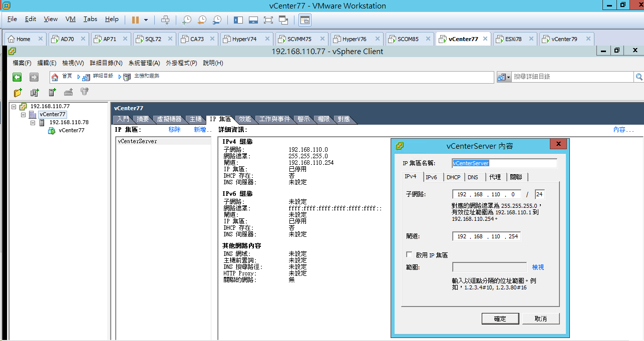Select vCenter77 VM under the host

tap(71, 131)
